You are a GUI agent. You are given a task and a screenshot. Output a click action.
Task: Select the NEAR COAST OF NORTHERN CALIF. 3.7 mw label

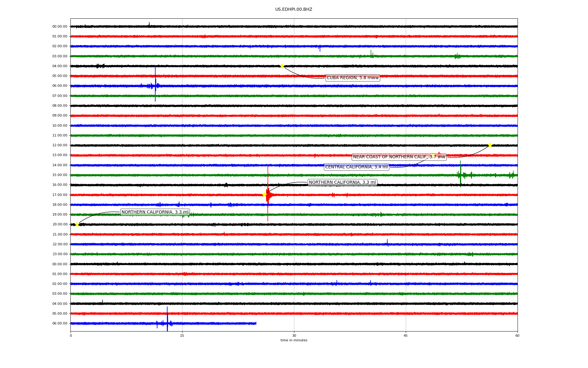tap(399, 157)
